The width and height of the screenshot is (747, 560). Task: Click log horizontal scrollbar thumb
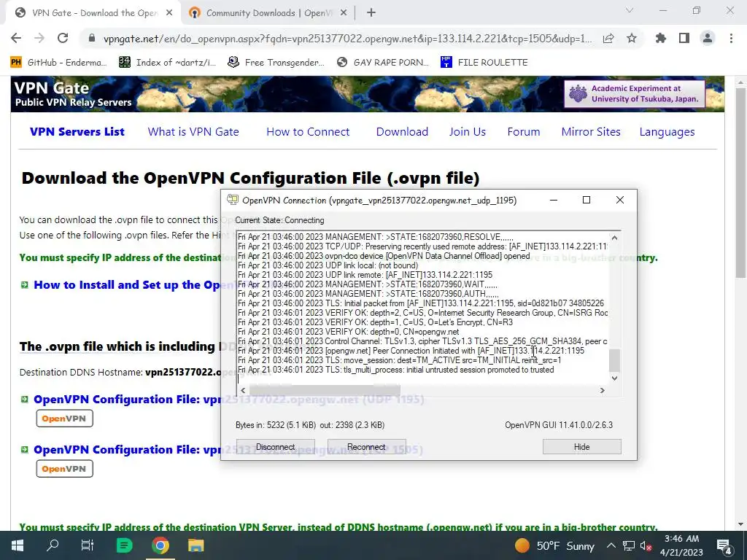pos(325,391)
